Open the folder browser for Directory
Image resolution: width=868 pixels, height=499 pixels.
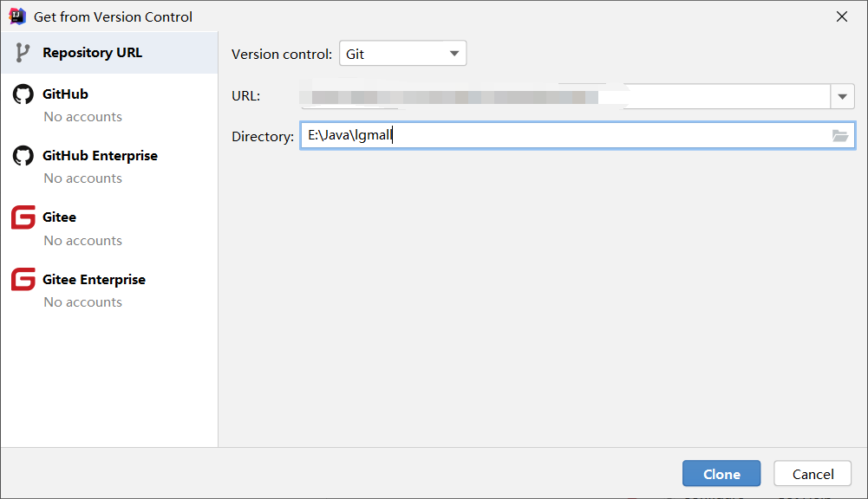coord(839,135)
